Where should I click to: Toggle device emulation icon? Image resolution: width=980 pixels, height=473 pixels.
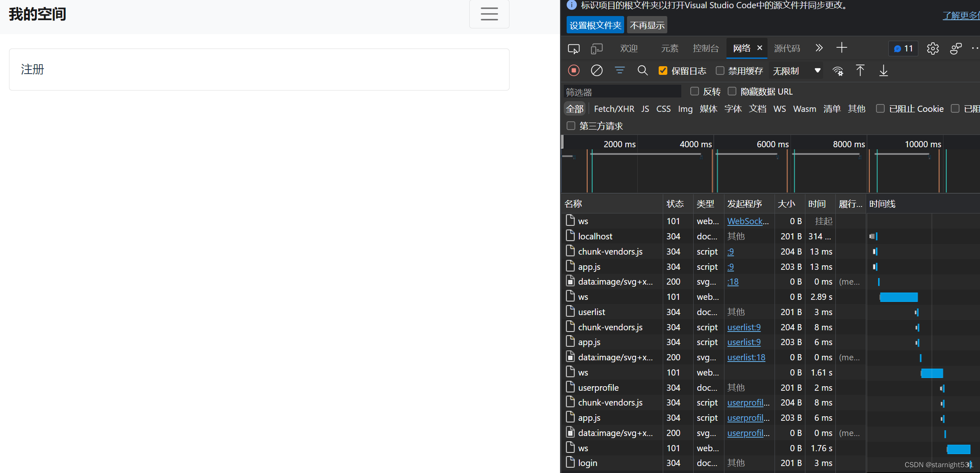(x=597, y=49)
